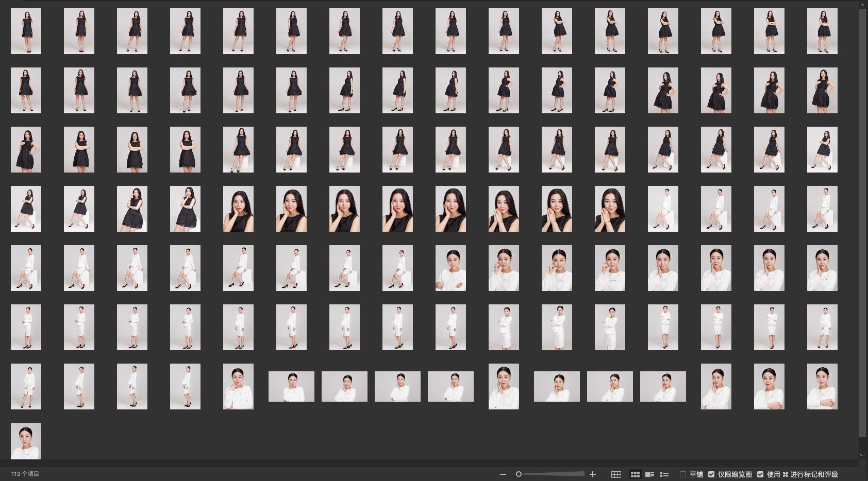Select the first thumbnail in the top row
This screenshot has width=868, height=481.
pos(26,31)
